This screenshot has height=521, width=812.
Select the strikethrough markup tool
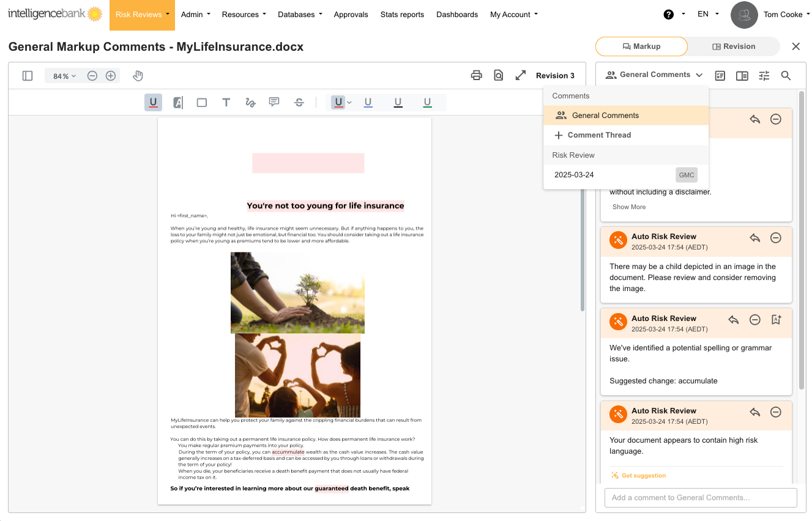(299, 103)
